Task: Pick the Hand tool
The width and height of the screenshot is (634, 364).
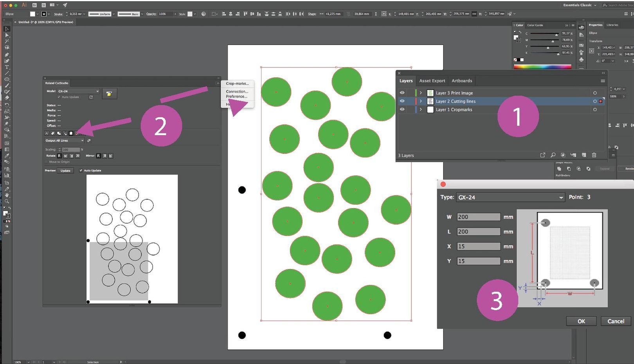Action: click(x=7, y=195)
